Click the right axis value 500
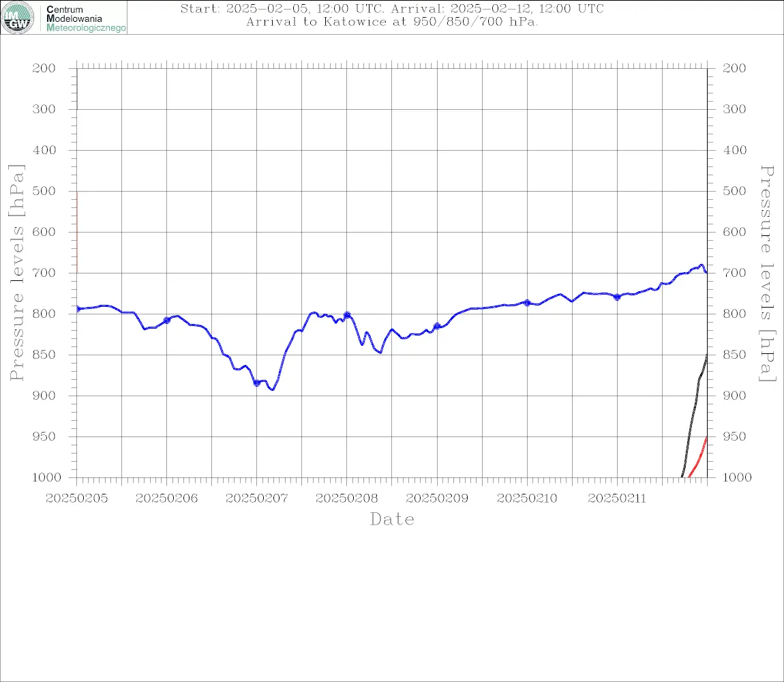The width and height of the screenshot is (784, 682). (734, 191)
